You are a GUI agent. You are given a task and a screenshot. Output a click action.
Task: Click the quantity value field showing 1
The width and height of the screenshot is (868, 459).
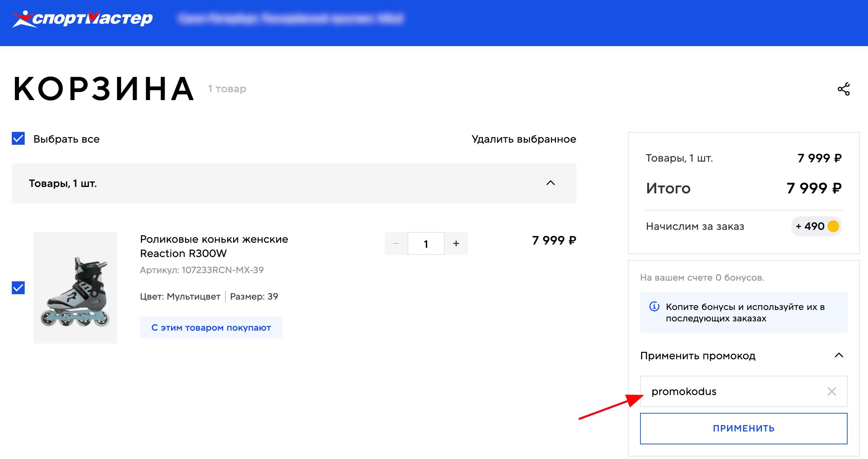[x=426, y=243]
